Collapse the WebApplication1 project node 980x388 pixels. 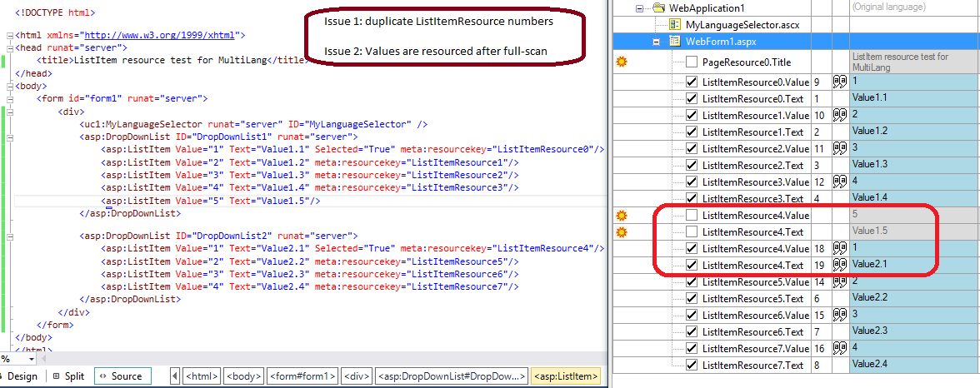[x=639, y=8]
